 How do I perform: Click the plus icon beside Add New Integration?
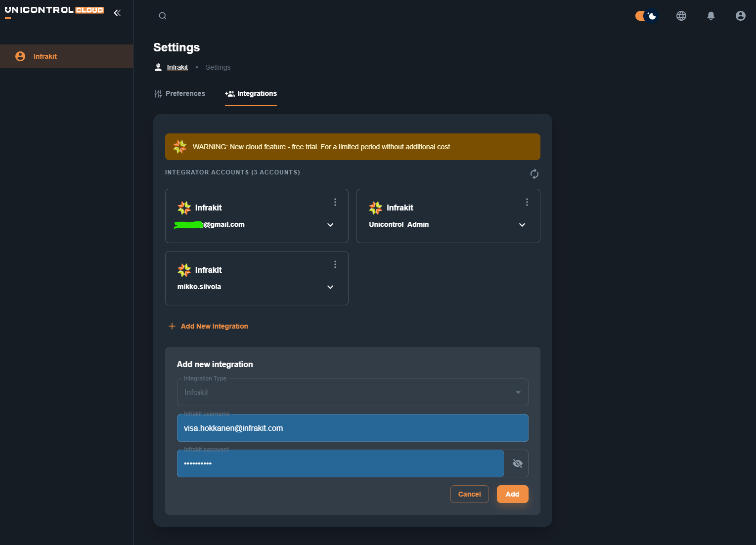(x=172, y=326)
